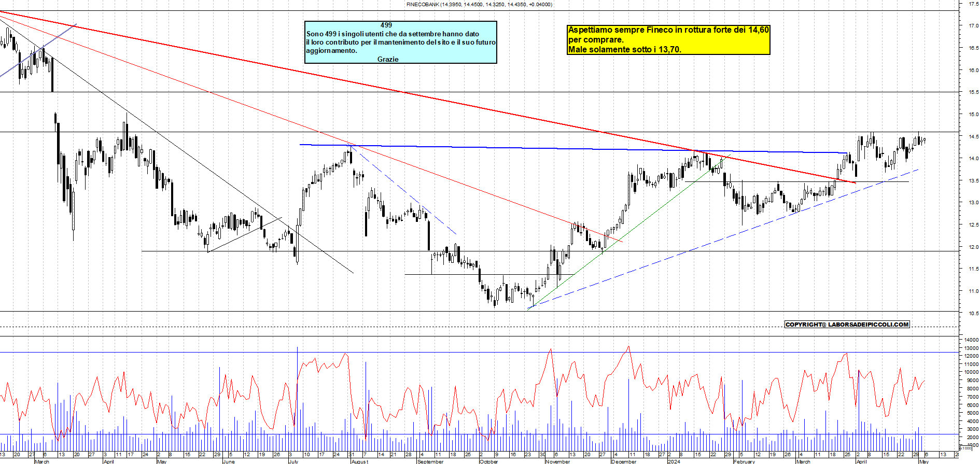This screenshot has height=464, width=980.
Task: Click the yellow note 'Aspettiamo sempre Fineco in rottura forte'
Action: coord(668,40)
